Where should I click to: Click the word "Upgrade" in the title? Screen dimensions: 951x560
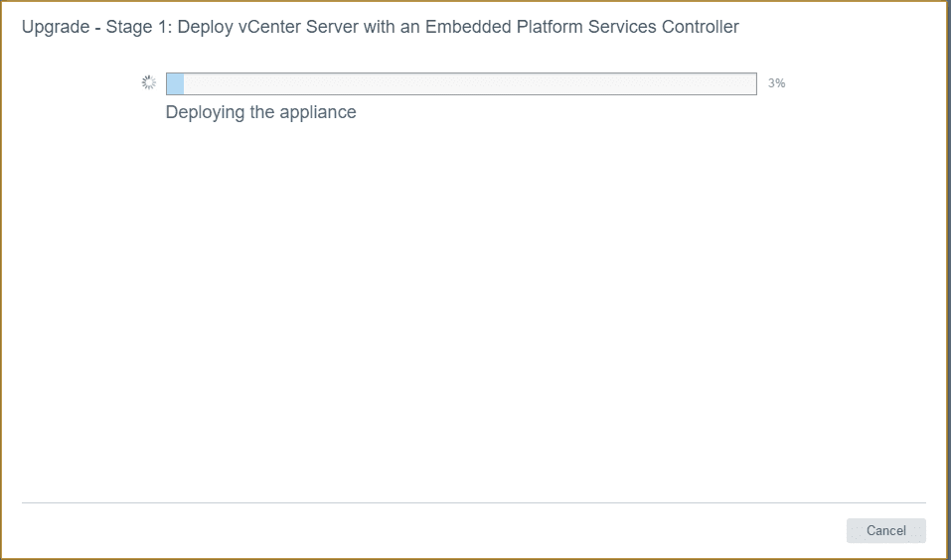click(55, 27)
